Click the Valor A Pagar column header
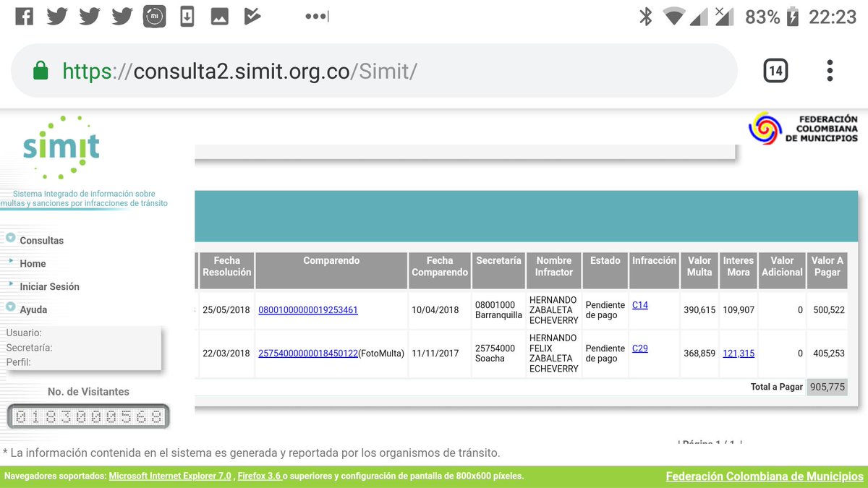The width and height of the screenshot is (868, 488). (x=827, y=271)
